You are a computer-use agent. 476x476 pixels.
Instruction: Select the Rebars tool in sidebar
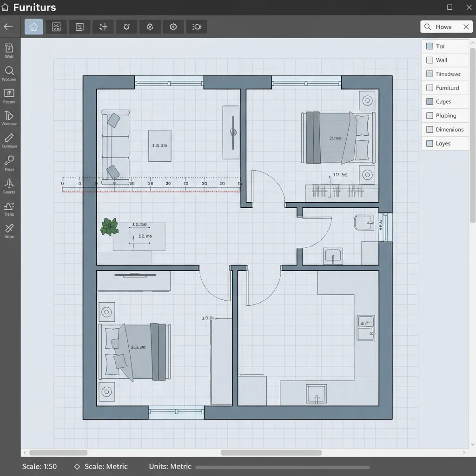coord(9,96)
